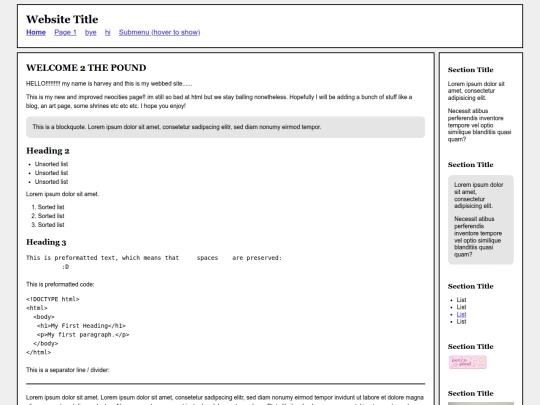The width and height of the screenshot is (540, 405).
Task: Click the first 'Unsorted list' bullet item
Action: [x=51, y=164]
